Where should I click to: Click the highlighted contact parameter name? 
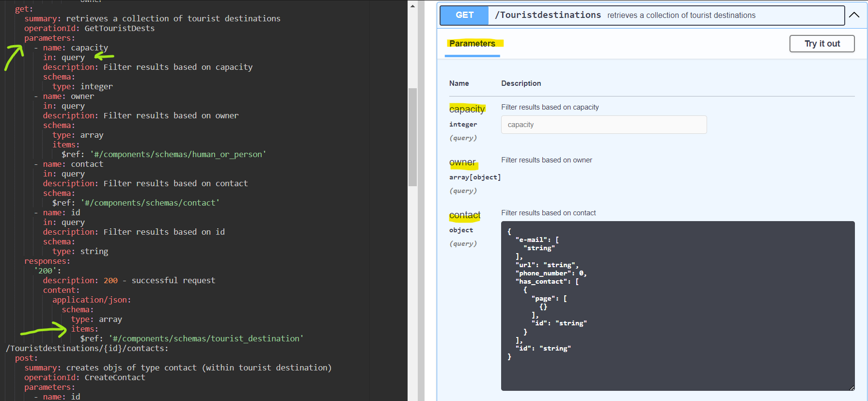(x=464, y=215)
